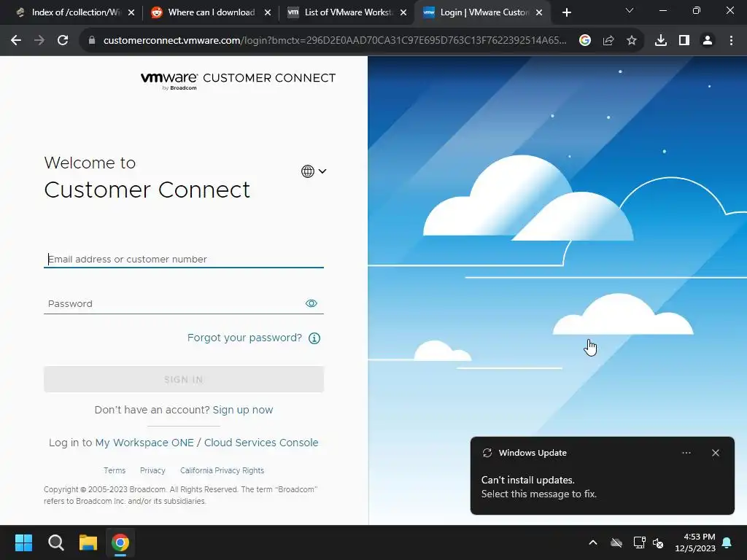Open File Explorer from taskbar
747x560 pixels.
[x=88, y=542]
